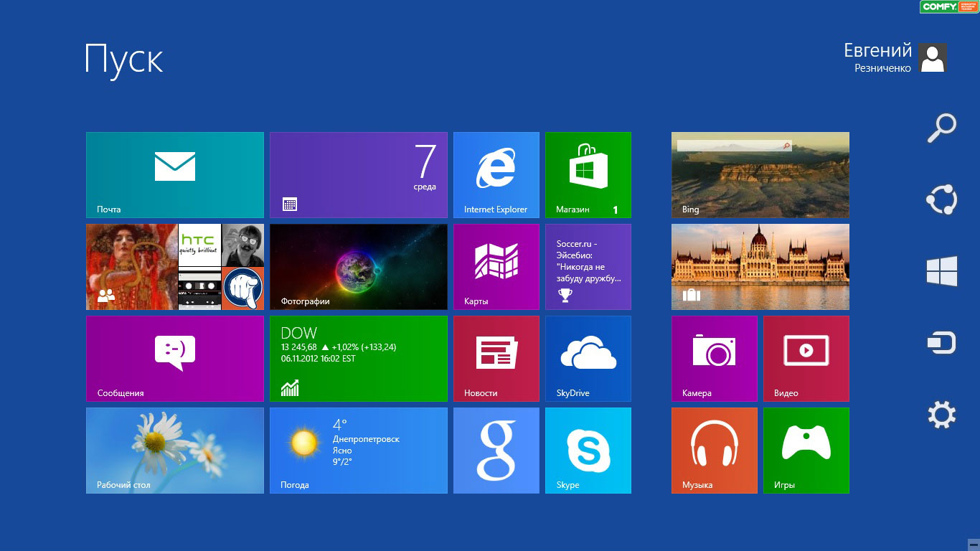Click the user name Евгений

pyautogui.click(x=877, y=51)
